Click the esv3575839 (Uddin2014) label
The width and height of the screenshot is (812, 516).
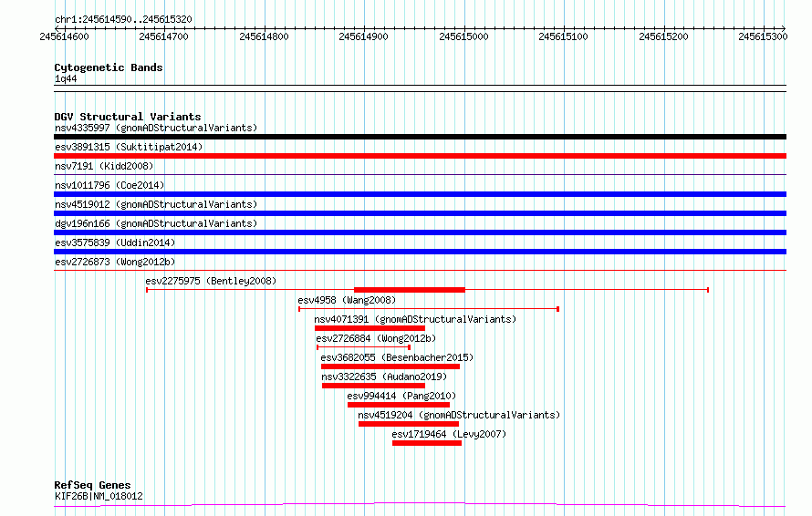pyautogui.click(x=115, y=243)
